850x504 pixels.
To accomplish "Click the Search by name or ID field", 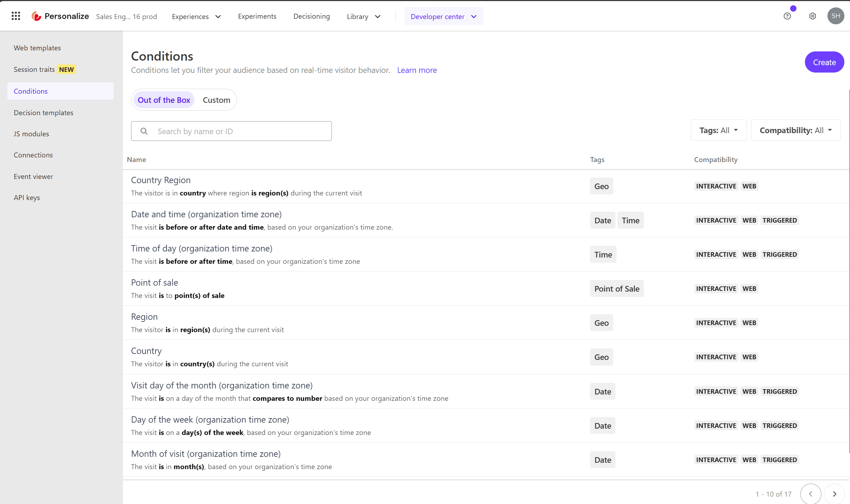I will [242, 131].
